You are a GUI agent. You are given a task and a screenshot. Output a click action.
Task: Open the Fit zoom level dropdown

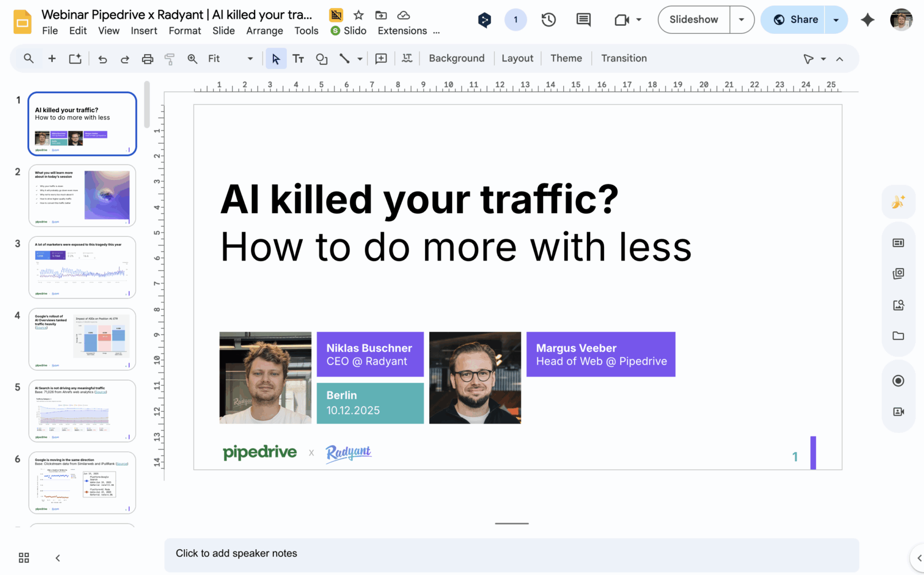click(x=230, y=59)
